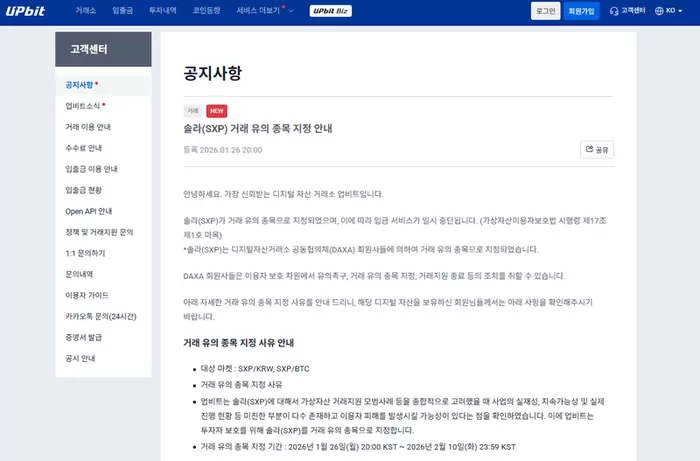700x461 pixels.
Task: Click the gray 거래 category tag
Action: coord(193,111)
